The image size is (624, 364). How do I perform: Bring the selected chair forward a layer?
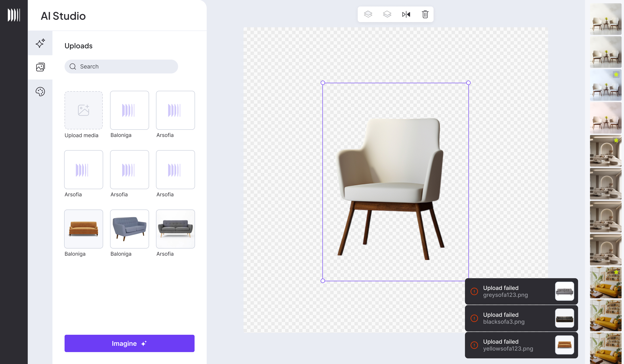coord(368,14)
